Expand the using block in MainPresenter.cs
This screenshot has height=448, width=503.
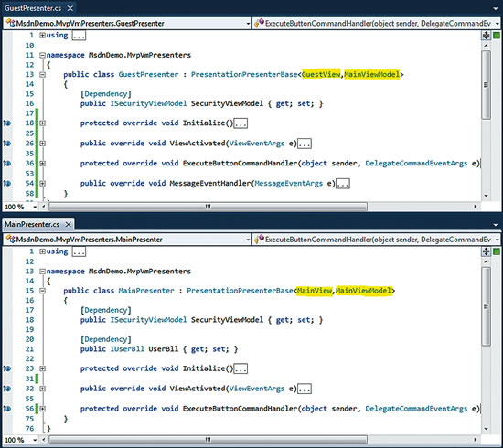[x=42, y=251]
